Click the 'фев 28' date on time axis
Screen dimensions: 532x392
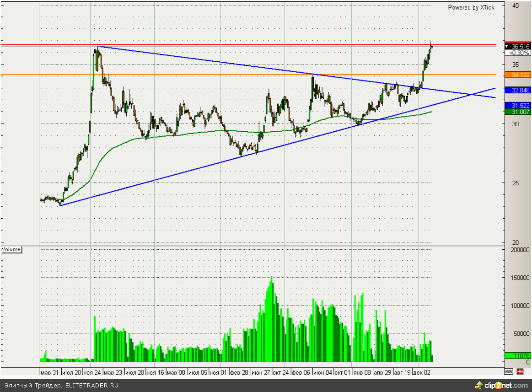click(239, 372)
